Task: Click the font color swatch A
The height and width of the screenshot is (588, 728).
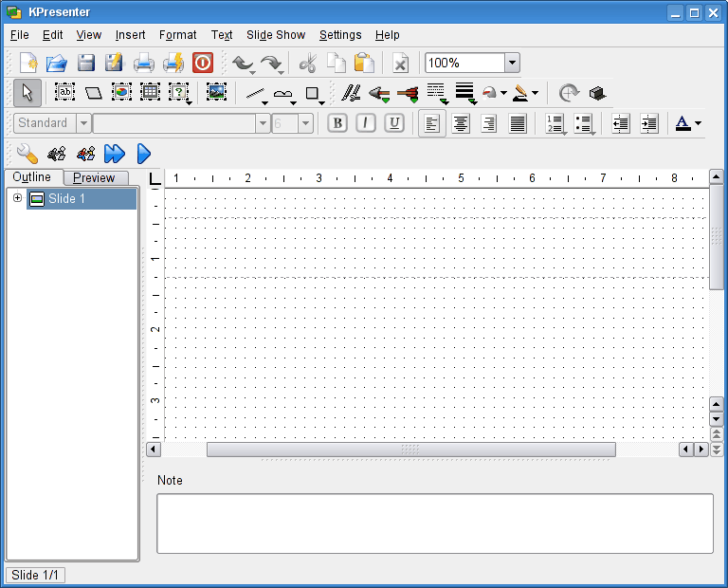Action: tap(682, 123)
